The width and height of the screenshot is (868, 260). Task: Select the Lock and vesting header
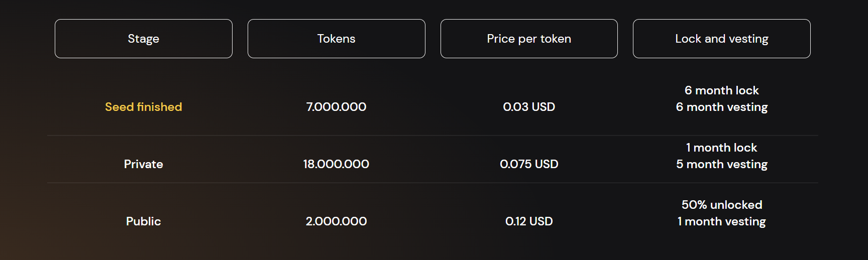721,39
